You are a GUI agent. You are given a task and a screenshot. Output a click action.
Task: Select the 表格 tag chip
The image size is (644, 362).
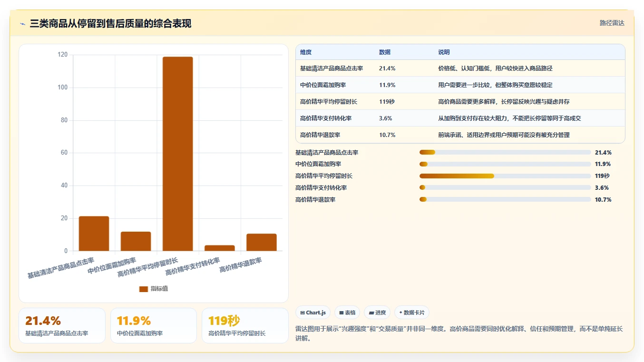coord(347,313)
